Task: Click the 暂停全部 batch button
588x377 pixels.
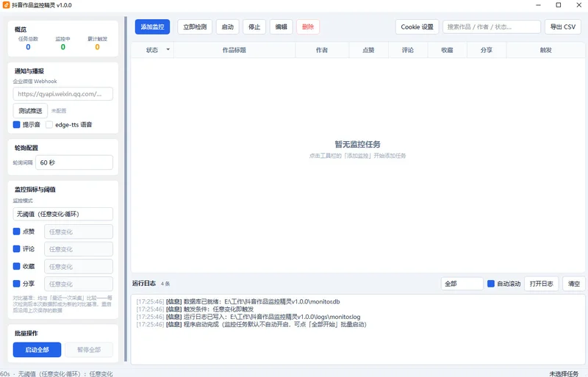Action: (89, 350)
